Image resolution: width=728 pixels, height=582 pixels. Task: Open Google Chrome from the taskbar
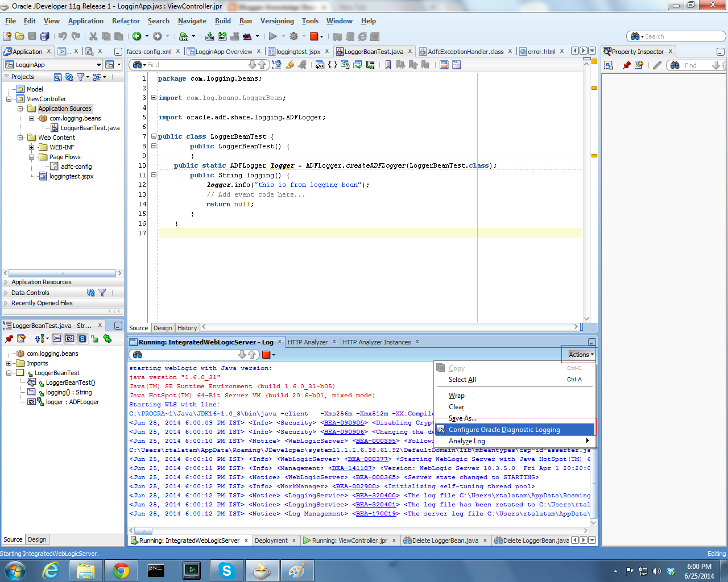coord(121,570)
